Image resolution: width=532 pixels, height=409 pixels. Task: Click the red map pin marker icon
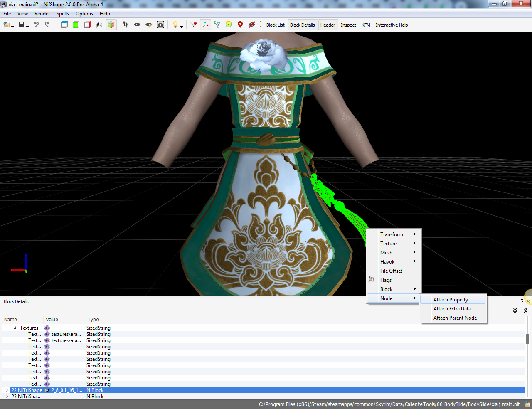click(x=240, y=25)
